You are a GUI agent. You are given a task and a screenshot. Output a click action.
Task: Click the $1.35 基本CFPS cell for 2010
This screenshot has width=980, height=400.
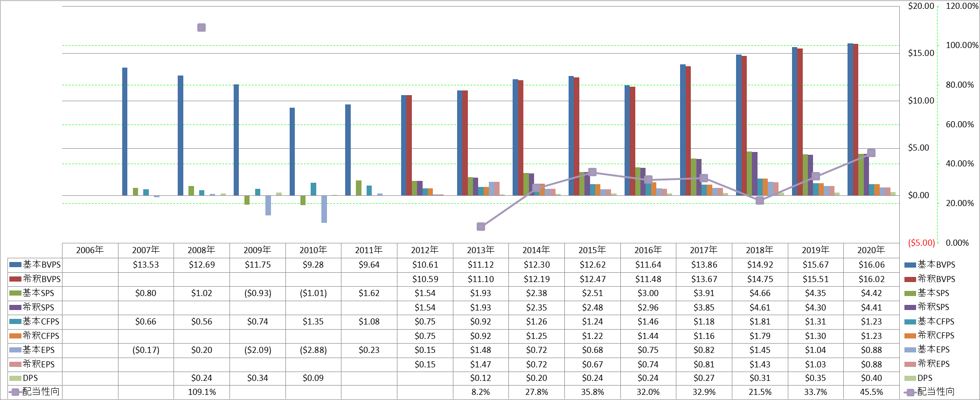tap(313, 322)
